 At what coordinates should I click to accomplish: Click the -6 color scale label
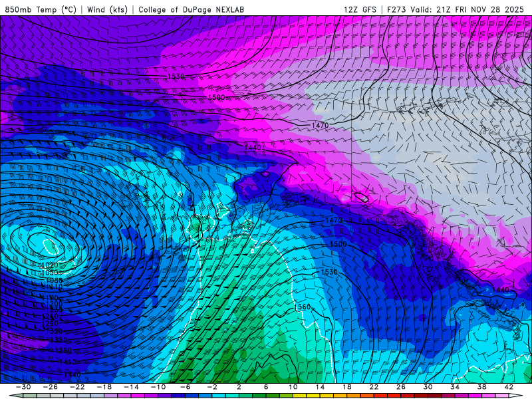click(x=185, y=387)
